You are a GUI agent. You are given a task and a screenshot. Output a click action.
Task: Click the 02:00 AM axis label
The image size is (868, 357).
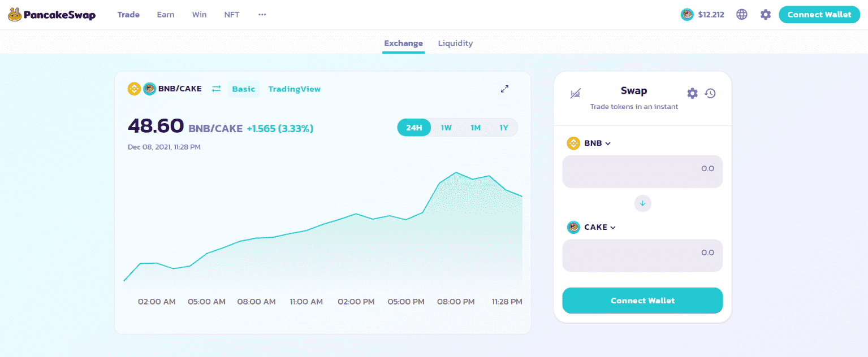157,302
